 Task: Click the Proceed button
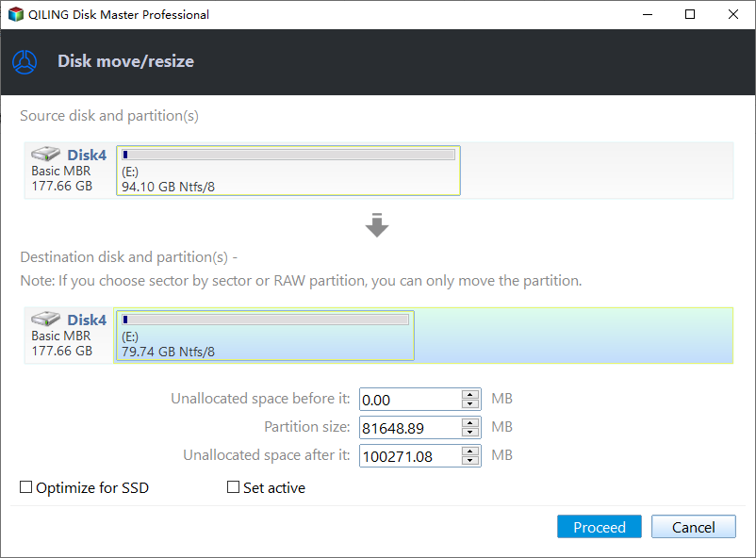(600, 527)
